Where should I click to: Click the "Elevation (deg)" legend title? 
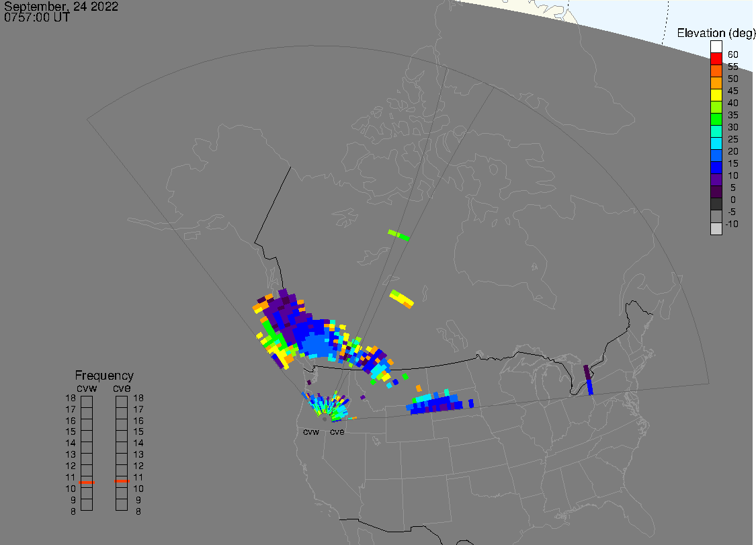tap(716, 33)
